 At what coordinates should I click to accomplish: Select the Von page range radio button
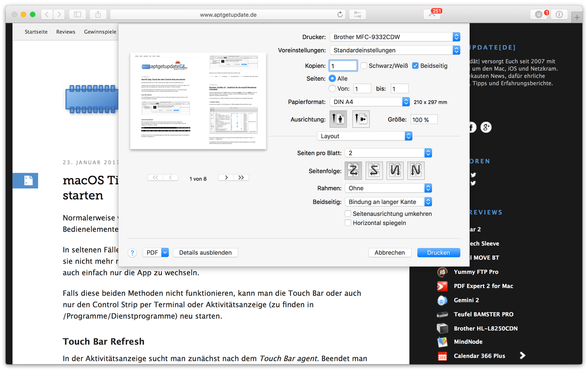coord(332,89)
